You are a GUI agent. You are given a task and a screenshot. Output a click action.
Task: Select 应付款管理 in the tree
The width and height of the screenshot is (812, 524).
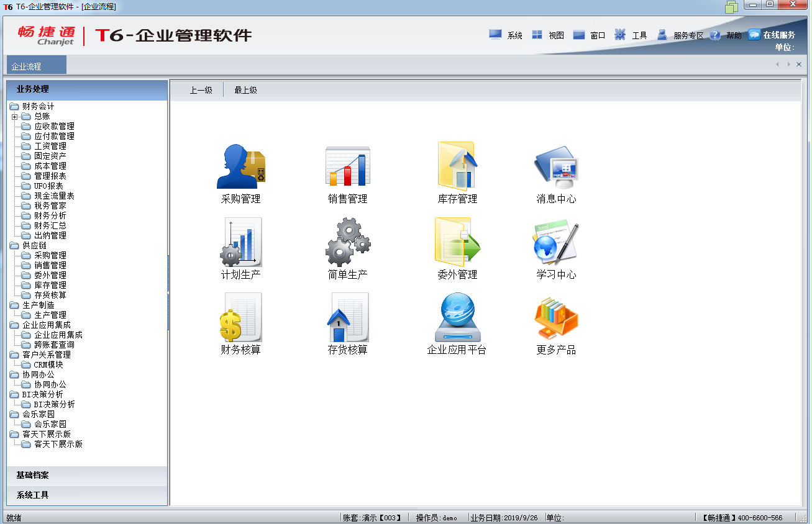click(54, 136)
